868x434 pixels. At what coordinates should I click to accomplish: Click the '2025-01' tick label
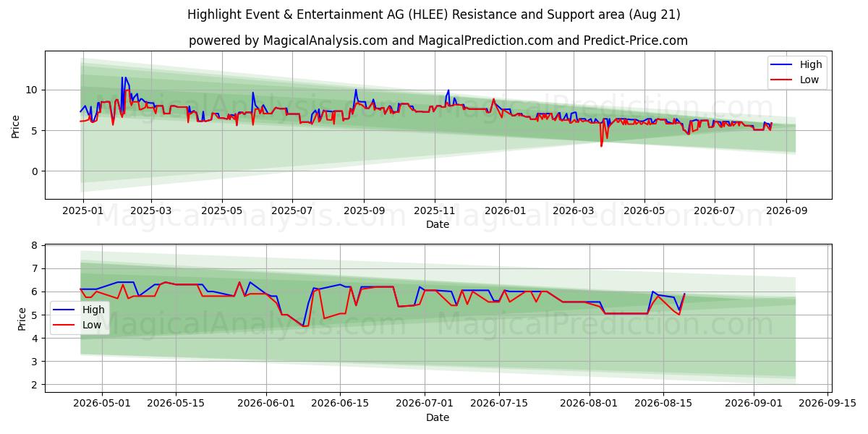tap(82, 210)
